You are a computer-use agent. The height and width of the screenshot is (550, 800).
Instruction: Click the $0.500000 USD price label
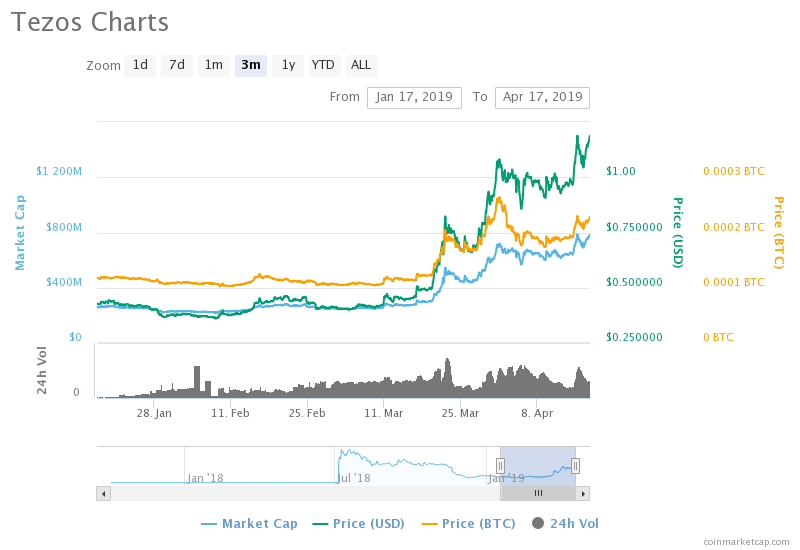pyautogui.click(x=634, y=282)
